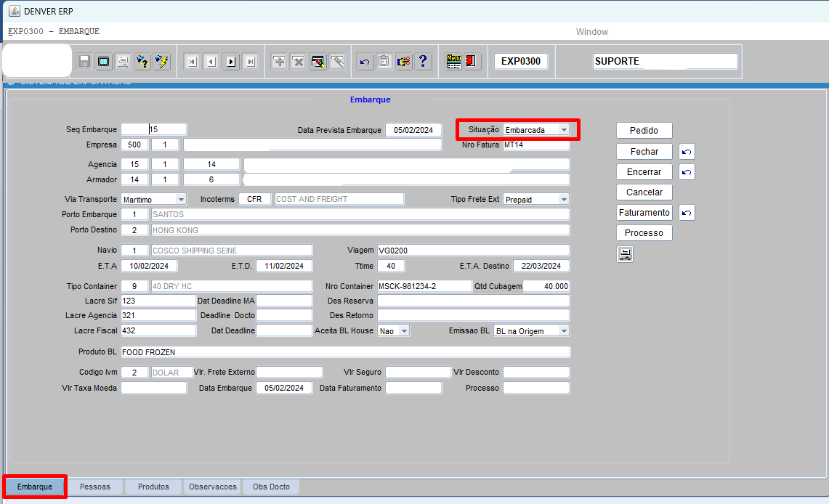
Task: Click the Pedido button
Action: (x=644, y=131)
